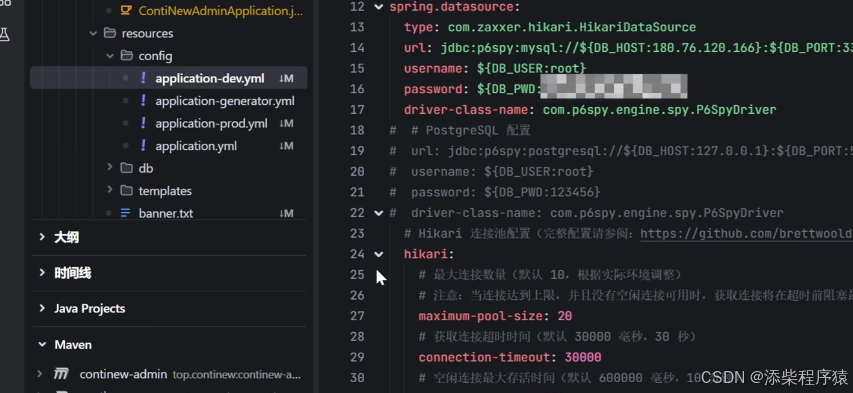Collapse the config folder chevron
This screenshot has width=853, height=393.
(110, 56)
